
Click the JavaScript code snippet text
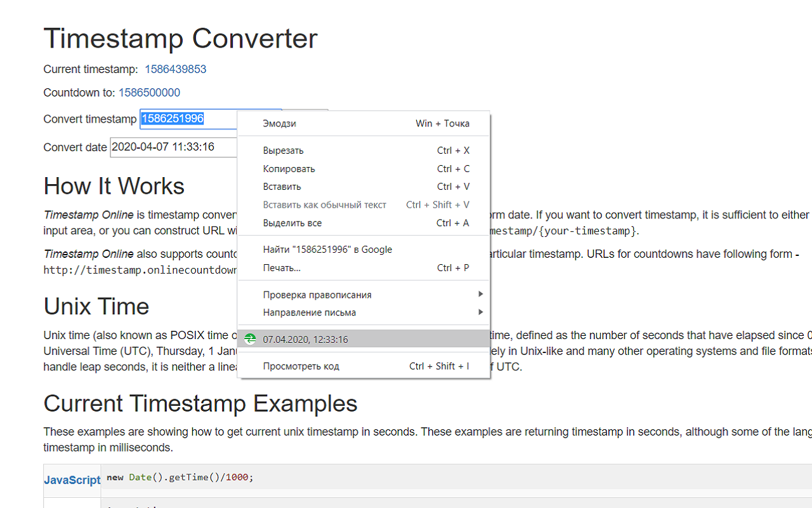point(180,477)
